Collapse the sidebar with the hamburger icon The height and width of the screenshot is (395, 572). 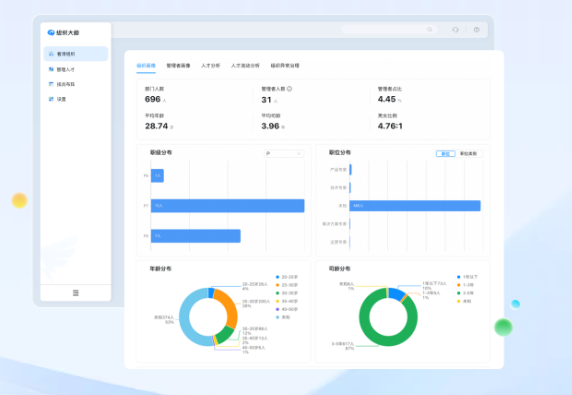(x=76, y=293)
